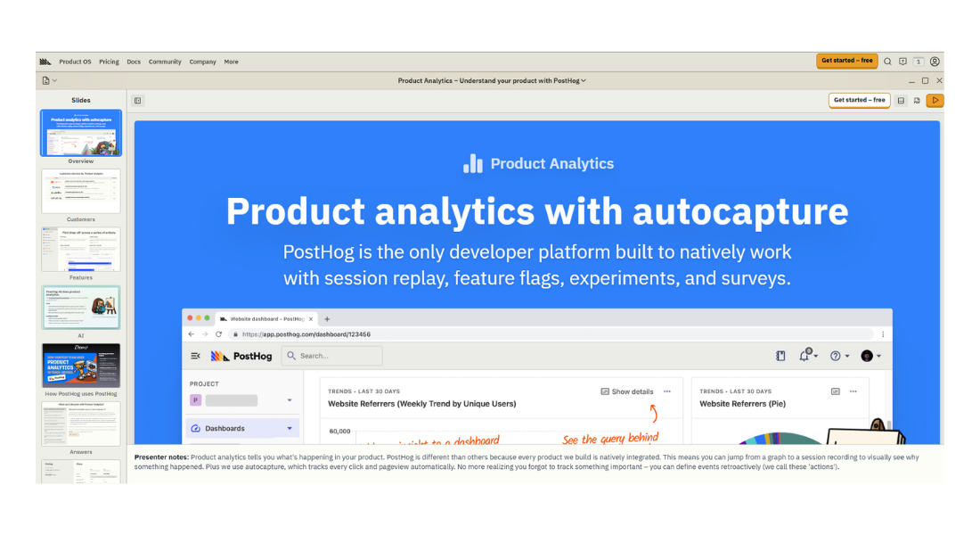
Task: Select the AI slide thumbnail
Action: (x=80, y=308)
